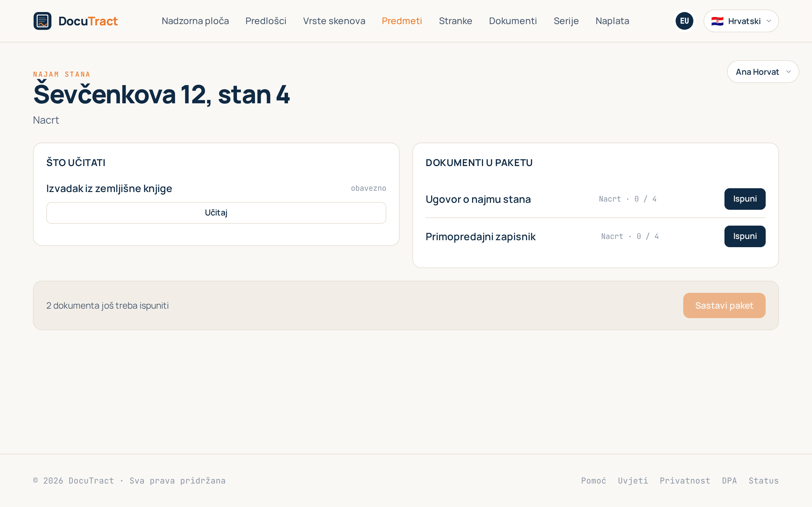Open the Primopredajni zapisnik document row
This screenshot has height=507, width=812.
point(595,236)
